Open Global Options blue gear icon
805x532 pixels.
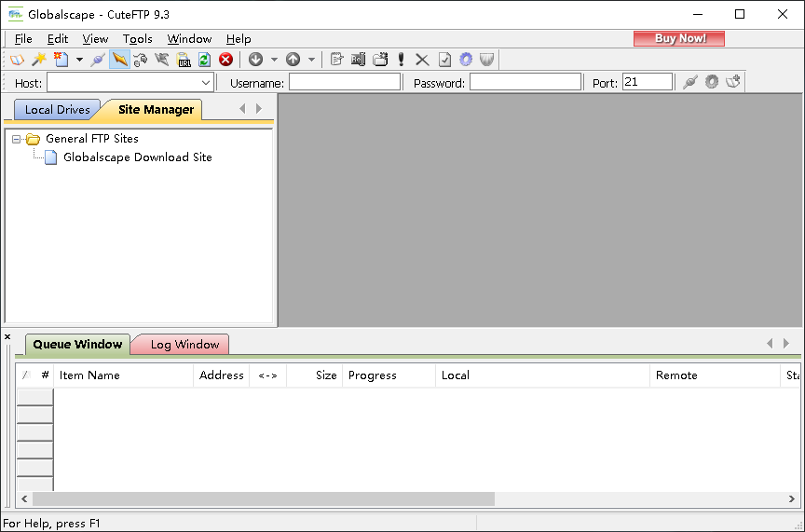pyautogui.click(x=466, y=60)
